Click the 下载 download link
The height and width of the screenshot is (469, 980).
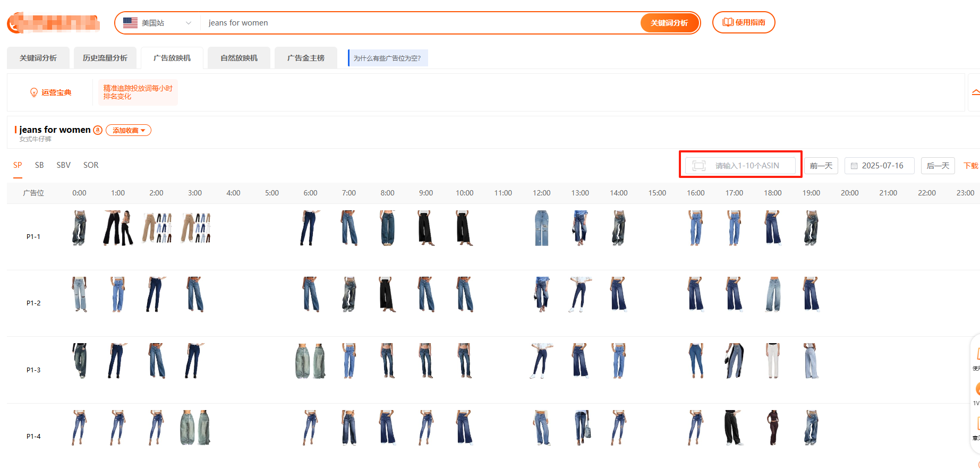[x=970, y=166]
